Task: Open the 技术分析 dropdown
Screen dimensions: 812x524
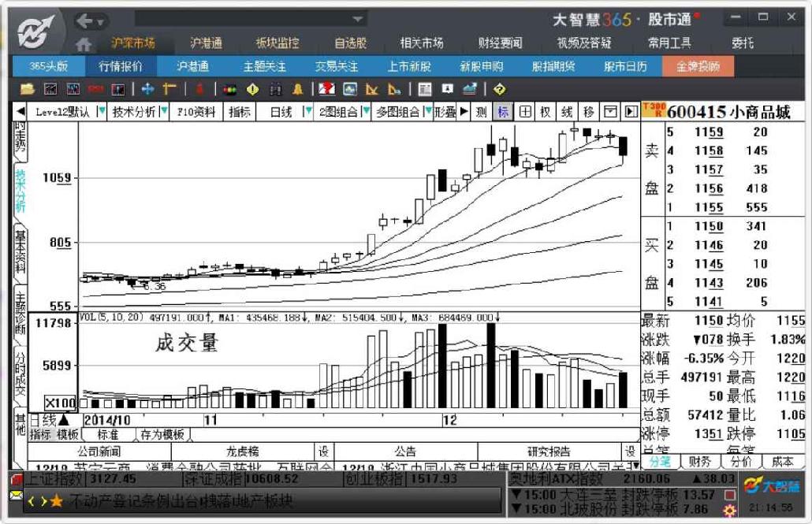Action: (x=164, y=111)
